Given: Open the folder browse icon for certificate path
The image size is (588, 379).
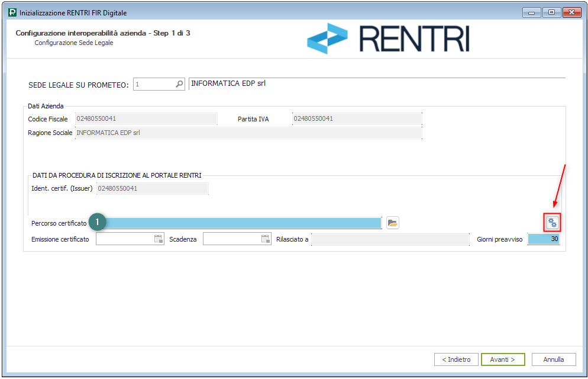Looking at the screenshot, I should tap(392, 223).
